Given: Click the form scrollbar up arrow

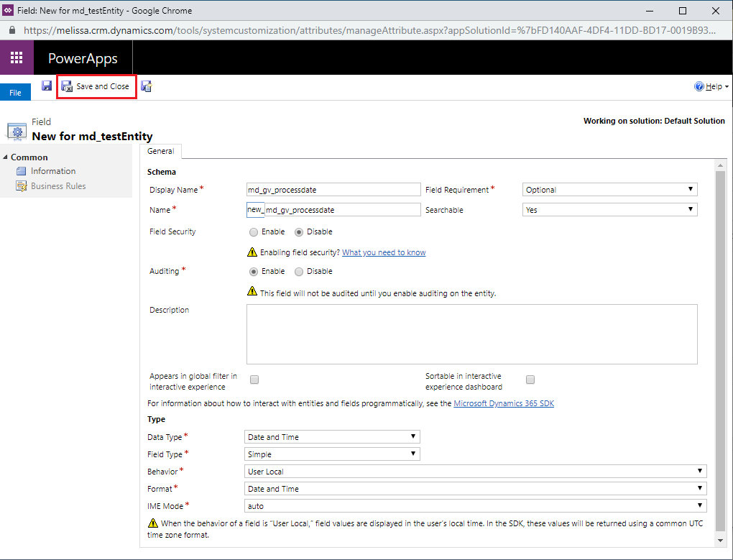Looking at the screenshot, I should pos(720,165).
